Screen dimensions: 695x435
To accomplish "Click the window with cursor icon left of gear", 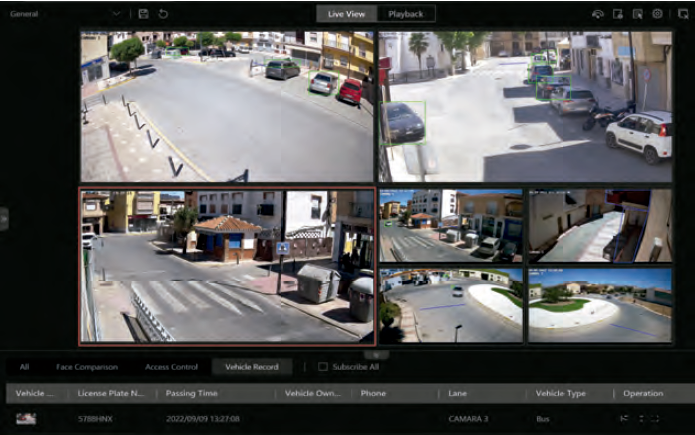I will tap(638, 14).
